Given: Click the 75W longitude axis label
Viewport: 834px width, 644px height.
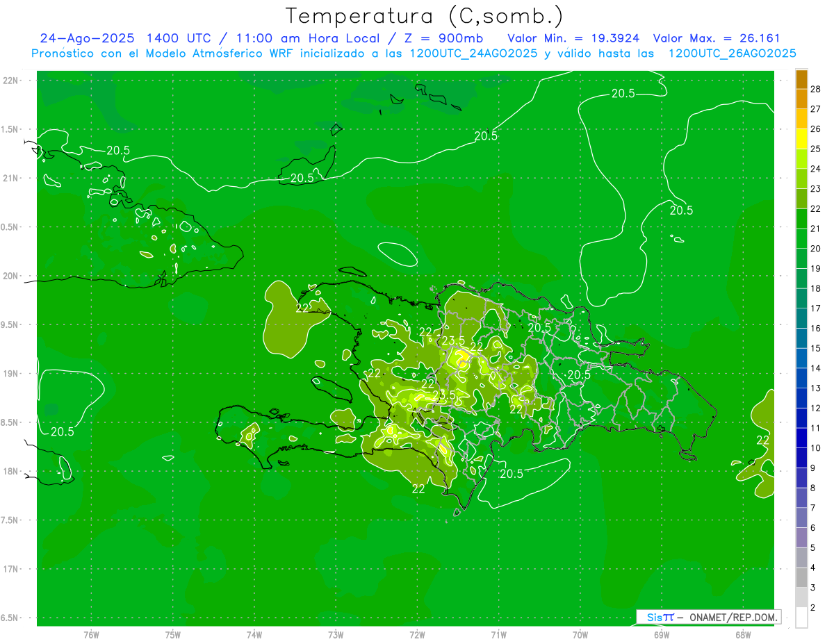Looking at the screenshot, I should coord(173,634).
